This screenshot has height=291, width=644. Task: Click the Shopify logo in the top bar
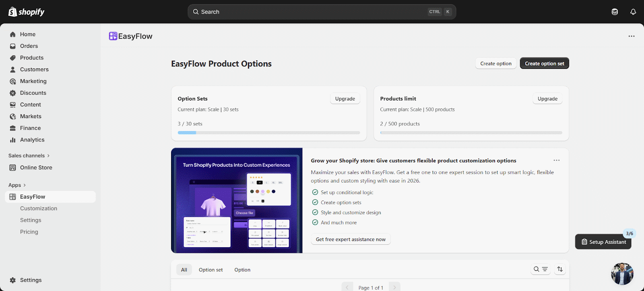pyautogui.click(x=27, y=12)
